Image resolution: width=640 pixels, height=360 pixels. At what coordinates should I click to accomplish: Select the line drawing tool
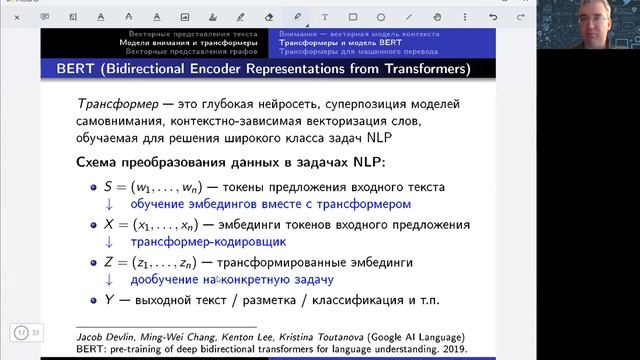coord(409,17)
